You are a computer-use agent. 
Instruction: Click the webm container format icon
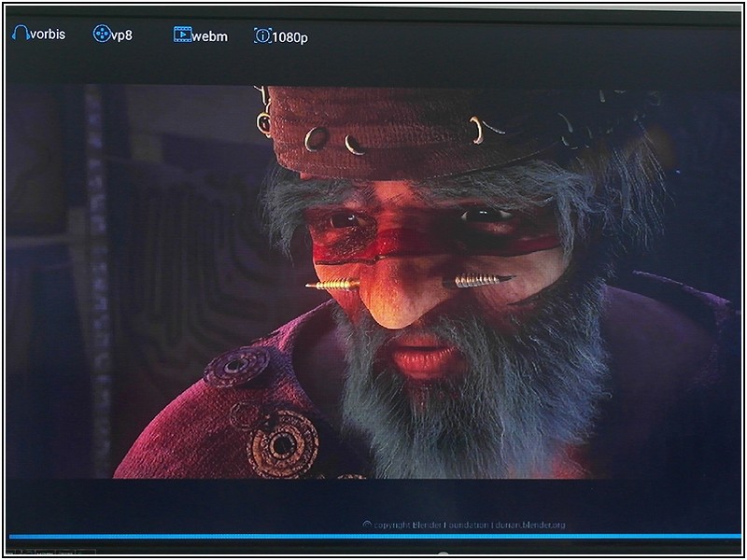(x=182, y=35)
